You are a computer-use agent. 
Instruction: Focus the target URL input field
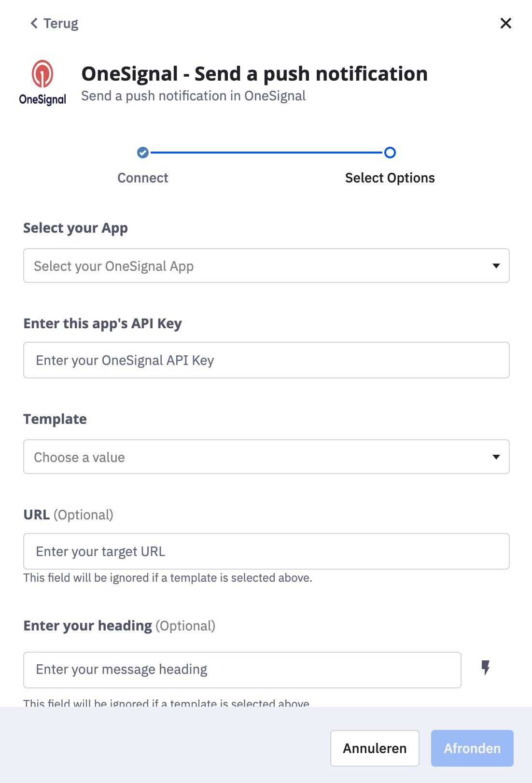(x=266, y=551)
